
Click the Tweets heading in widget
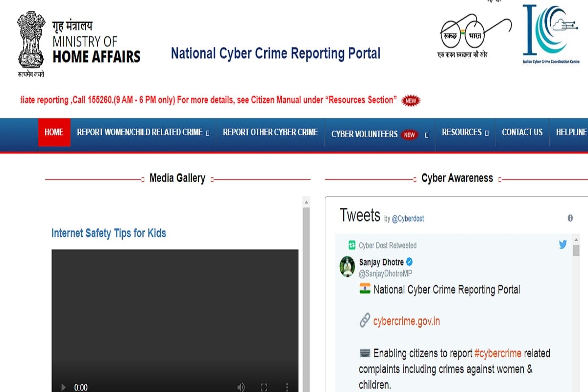pyautogui.click(x=360, y=216)
